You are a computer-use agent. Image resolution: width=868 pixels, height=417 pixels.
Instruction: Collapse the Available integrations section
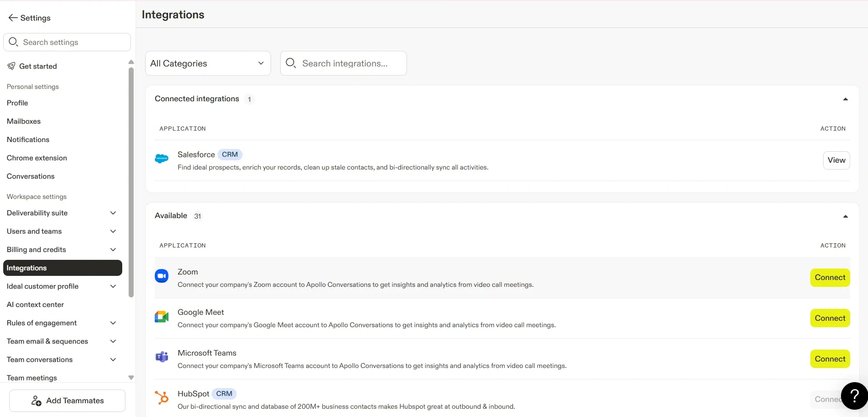coord(845,216)
